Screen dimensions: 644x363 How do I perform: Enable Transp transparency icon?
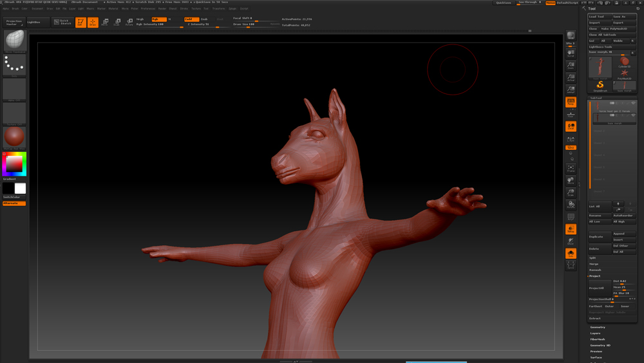click(x=571, y=229)
